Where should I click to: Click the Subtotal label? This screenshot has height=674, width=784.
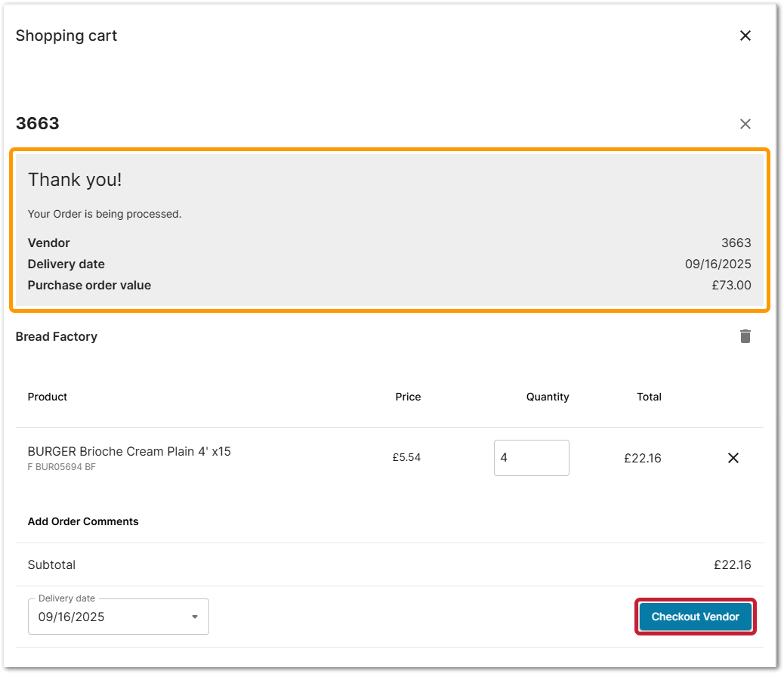pyautogui.click(x=51, y=564)
